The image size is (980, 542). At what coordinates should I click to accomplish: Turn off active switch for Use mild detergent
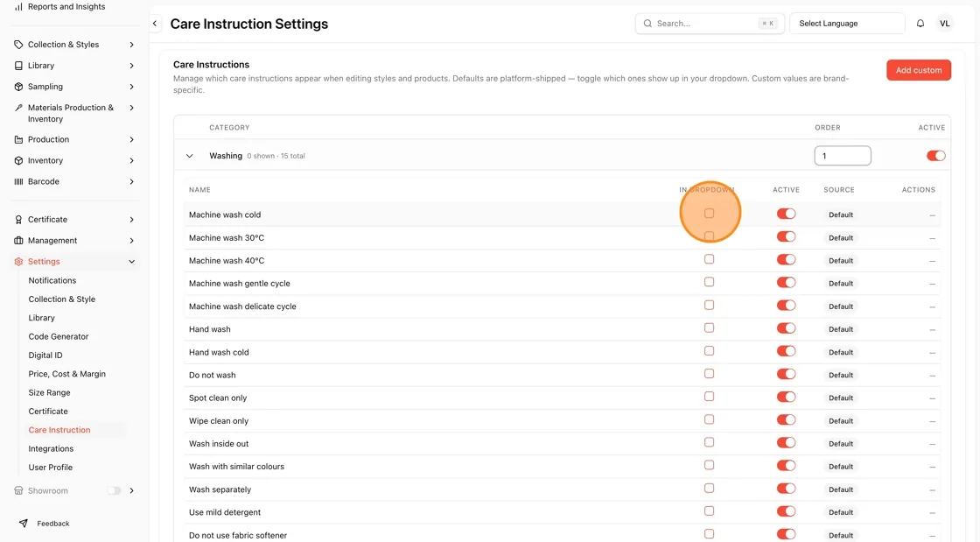pyautogui.click(x=787, y=510)
